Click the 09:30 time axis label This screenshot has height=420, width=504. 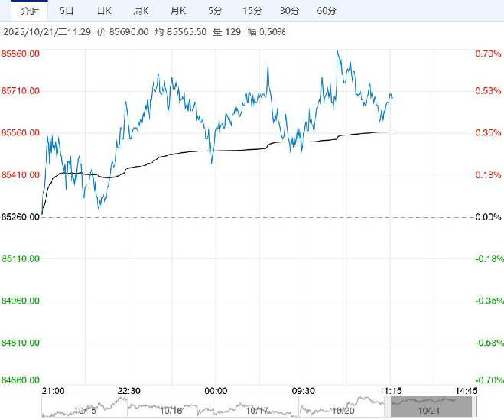pyautogui.click(x=304, y=391)
